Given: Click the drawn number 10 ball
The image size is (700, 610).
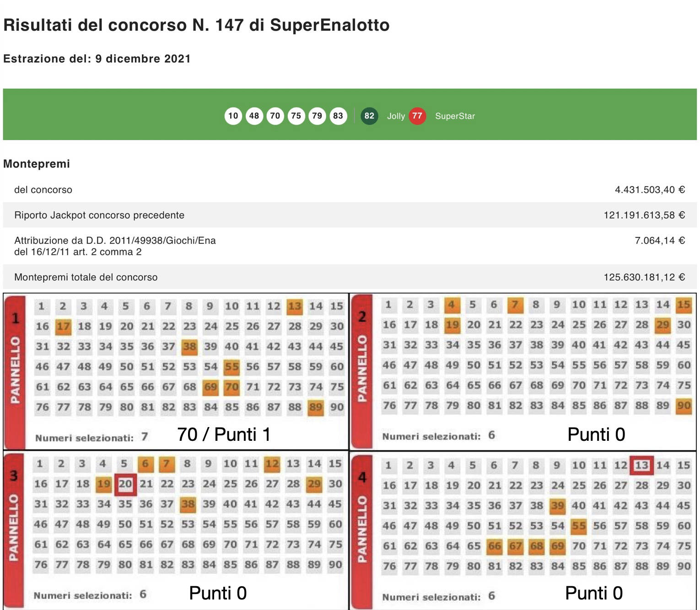Looking at the screenshot, I should (233, 116).
